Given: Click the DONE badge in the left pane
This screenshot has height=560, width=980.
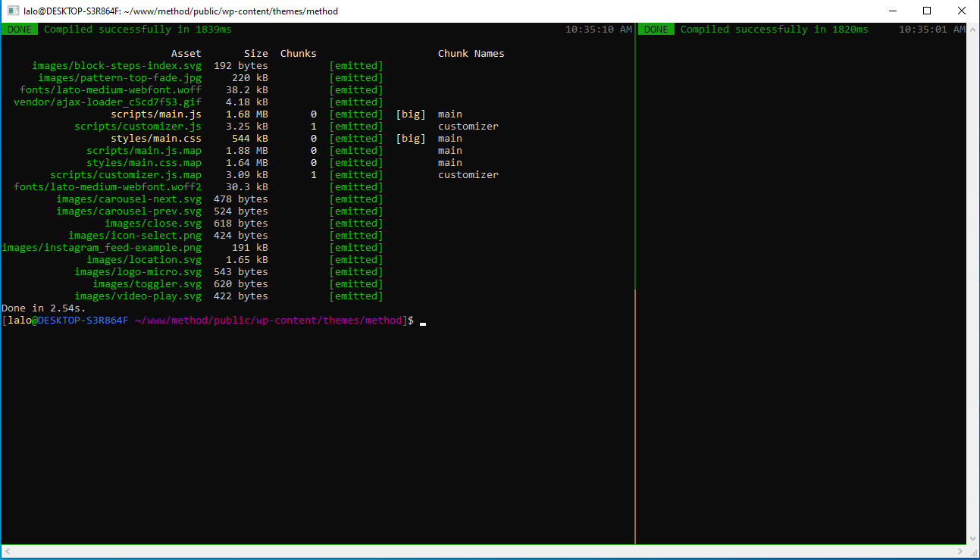Looking at the screenshot, I should click(x=18, y=29).
